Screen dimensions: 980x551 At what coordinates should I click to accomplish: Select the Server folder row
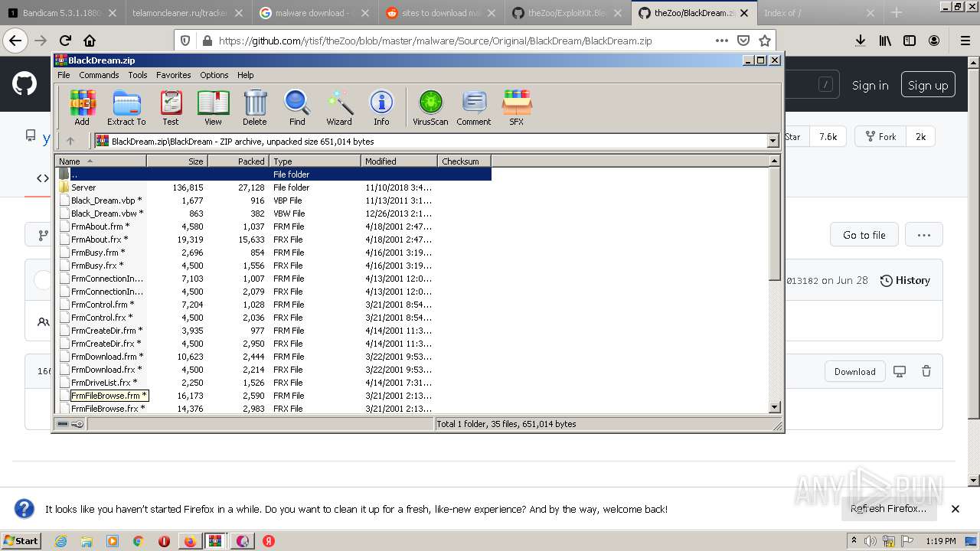click(273, 187)
